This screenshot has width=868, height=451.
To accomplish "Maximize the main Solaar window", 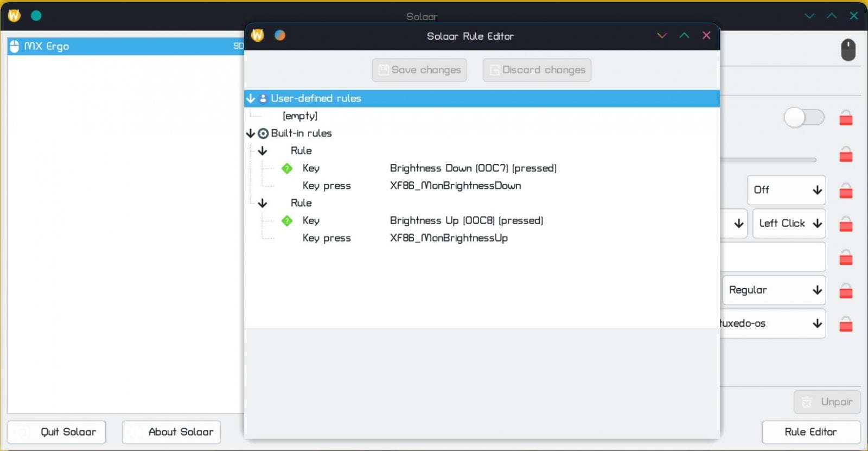I will click(x=832, y=16).
